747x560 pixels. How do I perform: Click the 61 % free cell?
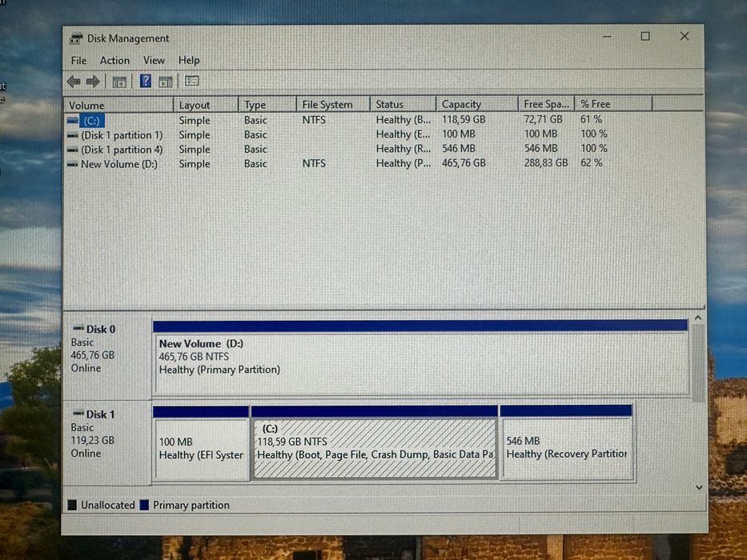click(x=591, y=119)
